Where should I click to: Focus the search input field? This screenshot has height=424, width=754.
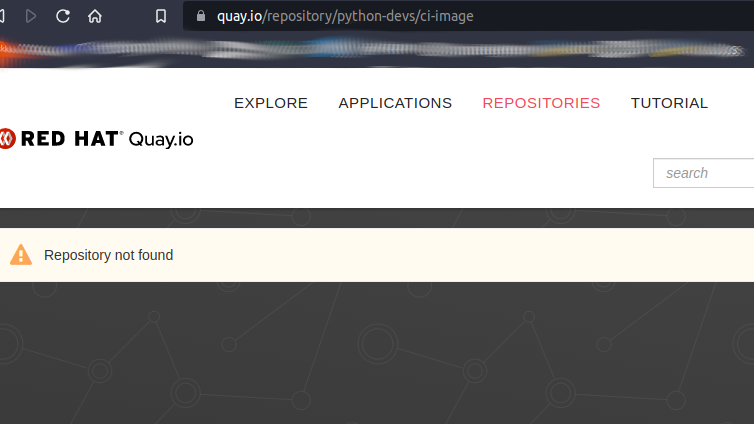pyautogui.click(x=704, y=173)
